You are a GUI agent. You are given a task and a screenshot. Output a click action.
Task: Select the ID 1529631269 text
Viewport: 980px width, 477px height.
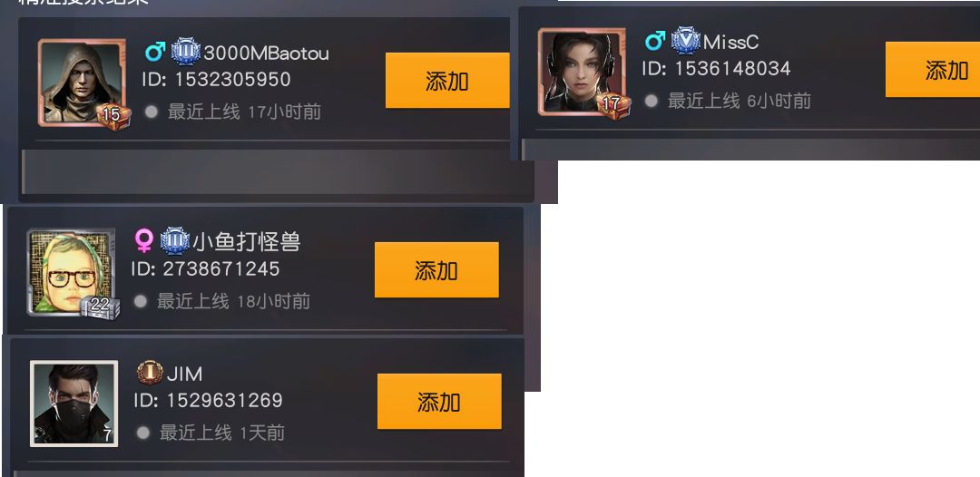click(x=208, y=400)
